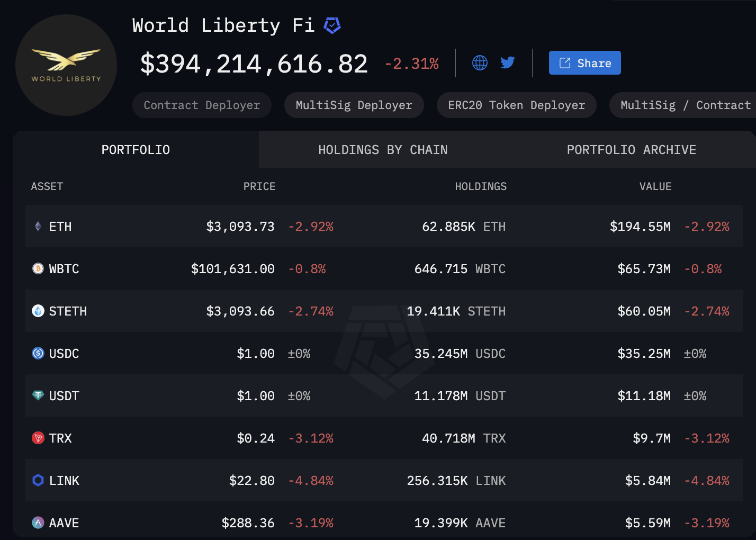Click the USDT token icon
Viewport: 756px width, 540px height.
[38, 395]
